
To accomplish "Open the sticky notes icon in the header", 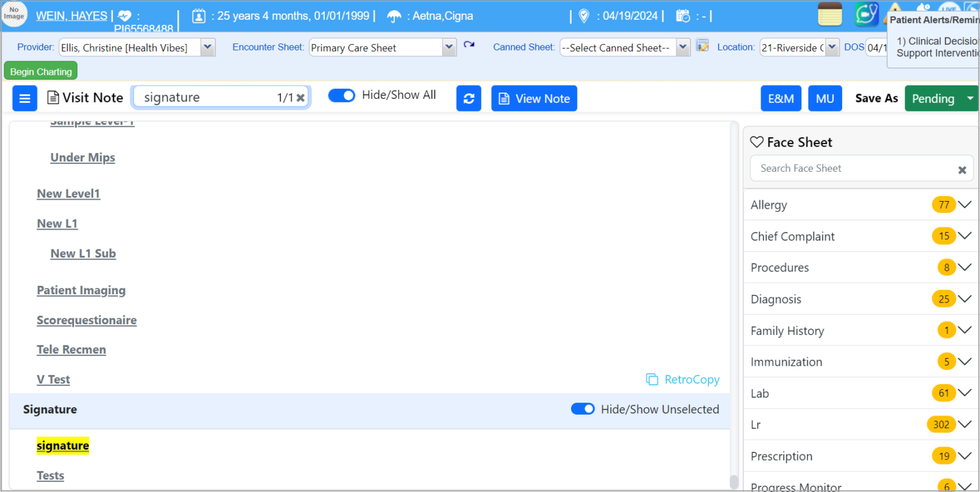I will click(829, 13).
